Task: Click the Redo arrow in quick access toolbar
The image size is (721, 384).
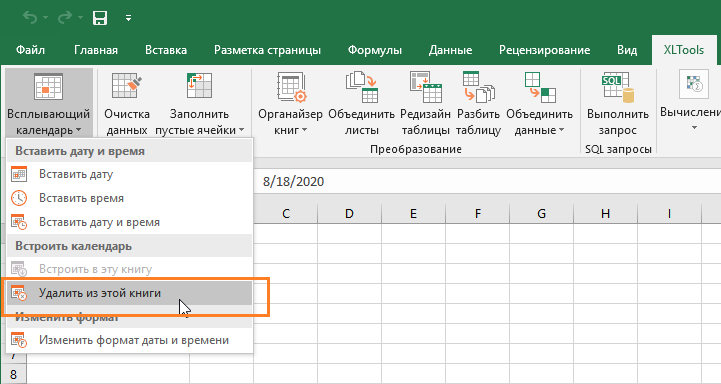Action: (x=64, y=18)
